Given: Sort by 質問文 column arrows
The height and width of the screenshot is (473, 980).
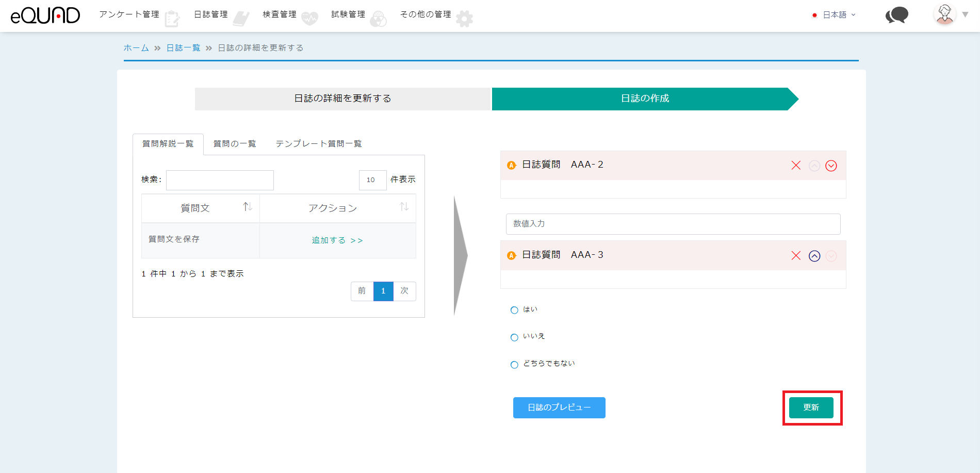Looking at the screenshot, I should click(248, 207).
